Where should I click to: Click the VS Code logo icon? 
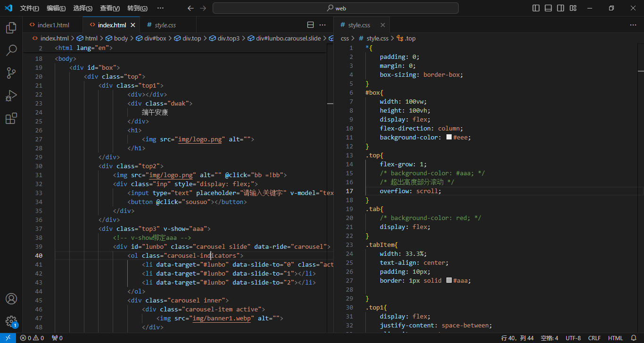click(x=8, y=8)
